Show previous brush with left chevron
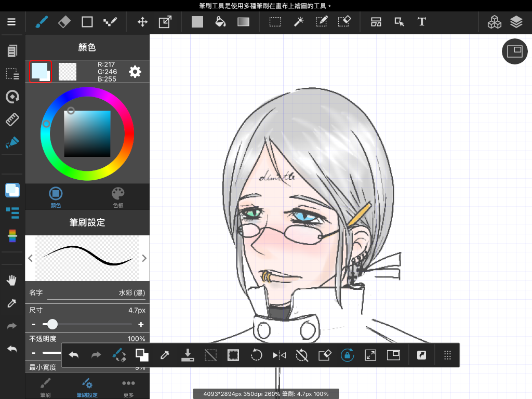The image size is (532, 399). (x=31, y=258)
